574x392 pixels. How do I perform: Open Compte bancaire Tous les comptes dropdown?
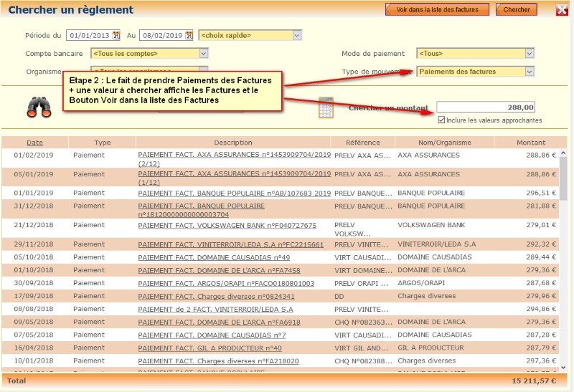[204, 53]
